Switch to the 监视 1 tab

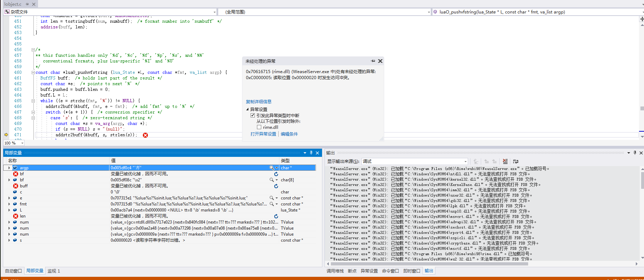[x=54, y=271]
